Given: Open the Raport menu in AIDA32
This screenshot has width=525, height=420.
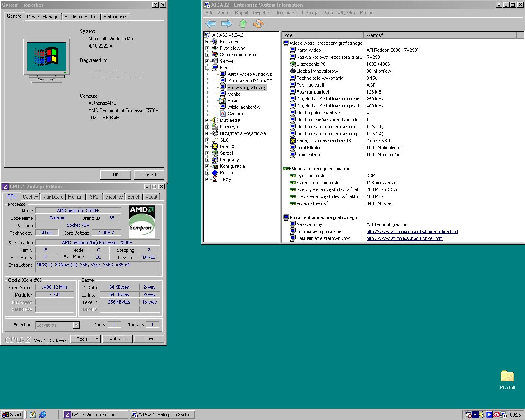Looking at the screenshot, I should [242, 13].
